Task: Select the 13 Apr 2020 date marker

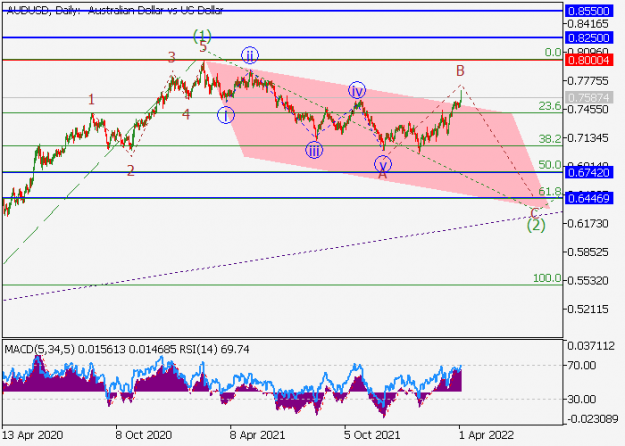Action: click(x=32, y=435)
